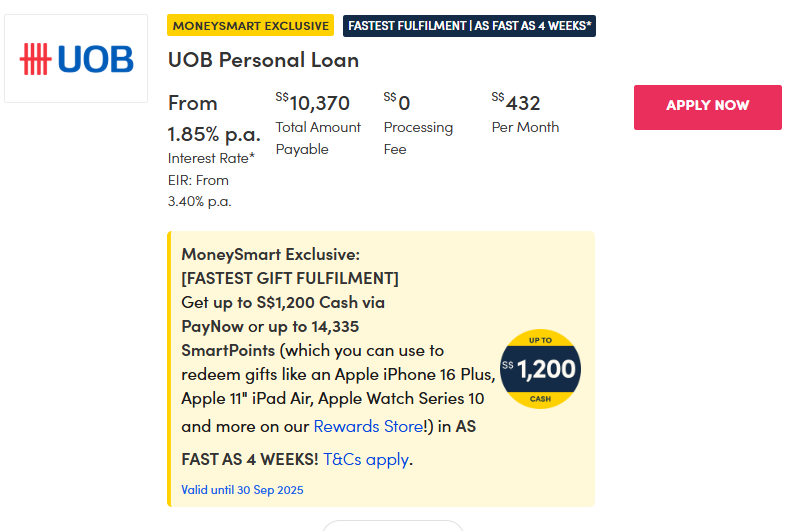Viewport: 787px width, 531px height.
Task: Click the Fastest Gift Fulfilment promo text
Action: (290, 277)
